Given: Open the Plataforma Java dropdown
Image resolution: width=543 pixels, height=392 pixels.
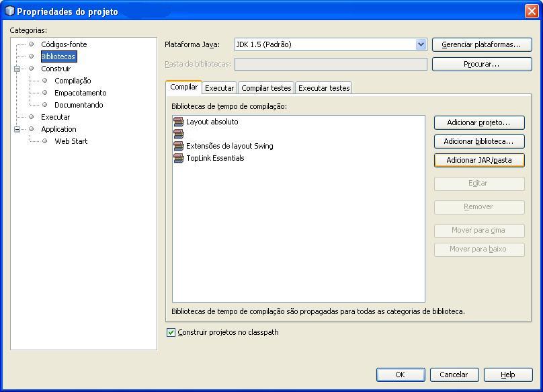Looking at the screenshot, I should [x=421, y=44].
